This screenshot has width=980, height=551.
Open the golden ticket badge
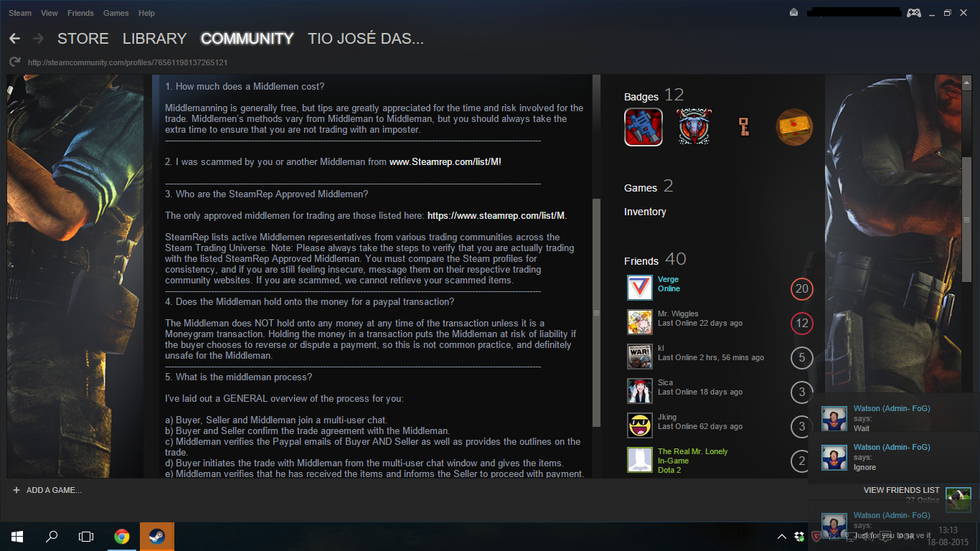(794, 127)
